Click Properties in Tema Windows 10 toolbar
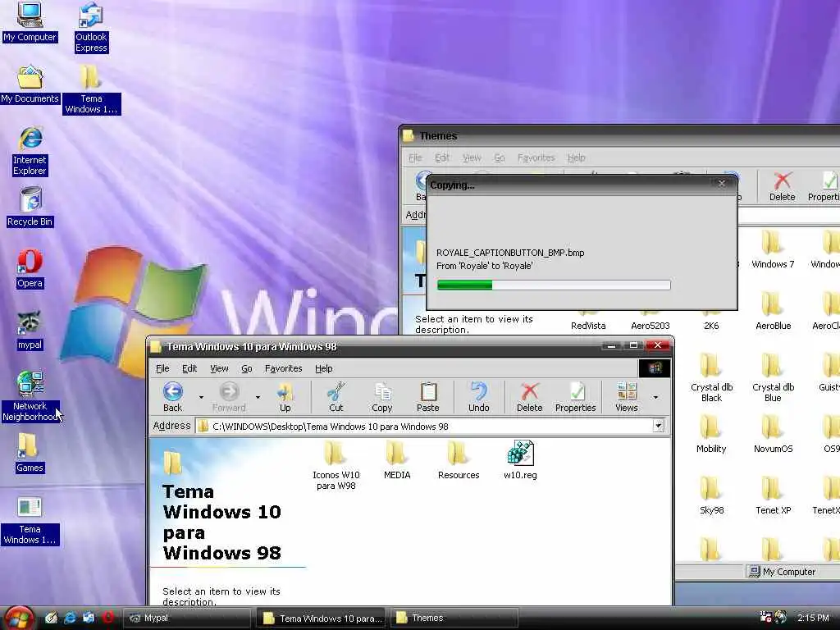Image resolution: width=840 pixels, height=630 pixels. 575,397
